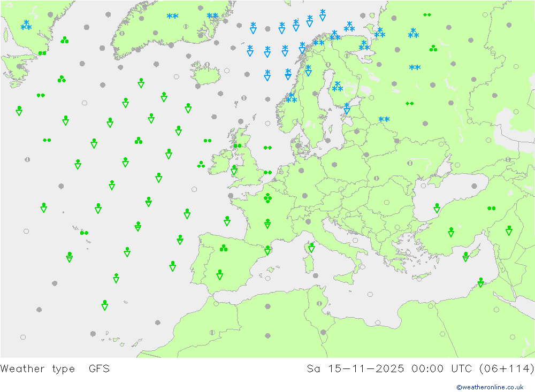Click the green shower symbol over central France
This screenshot has height=392, width=535.
pyautogui.click(x=267, y=224)
